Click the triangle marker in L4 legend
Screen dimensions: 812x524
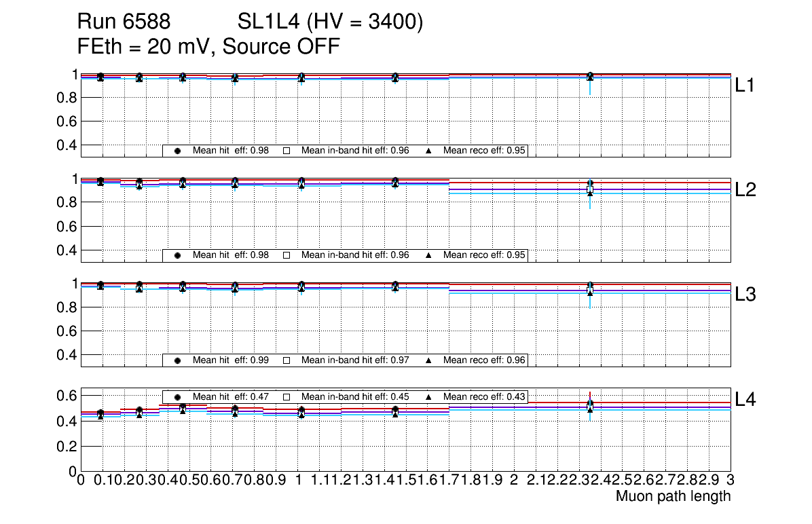[x=428, y=396]
